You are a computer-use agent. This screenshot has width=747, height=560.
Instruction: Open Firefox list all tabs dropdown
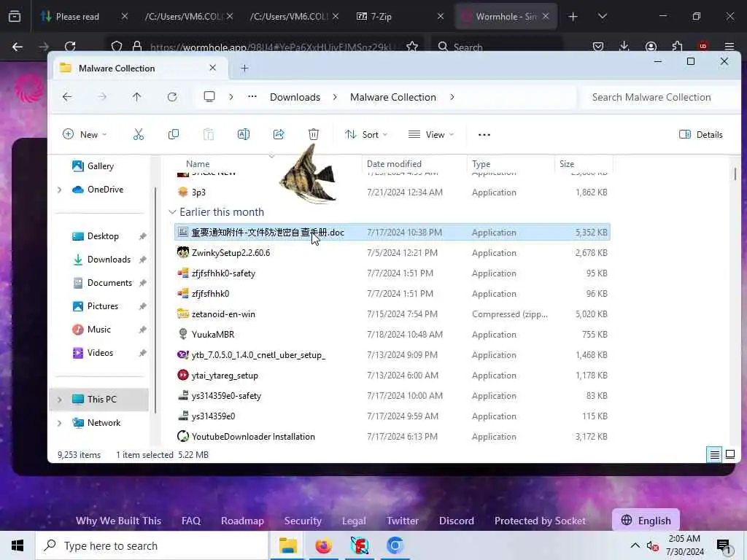pos(602,16)
